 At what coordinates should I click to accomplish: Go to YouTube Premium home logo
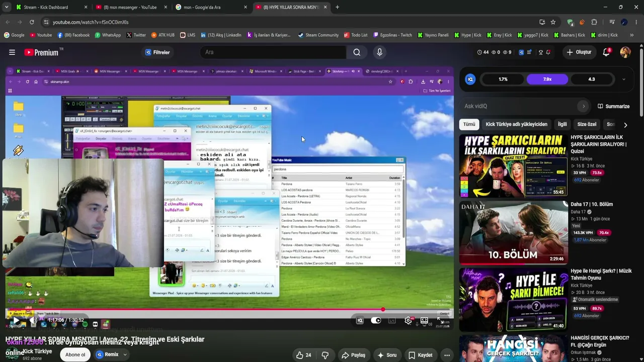pyautogui.click(x=41, y=52)
